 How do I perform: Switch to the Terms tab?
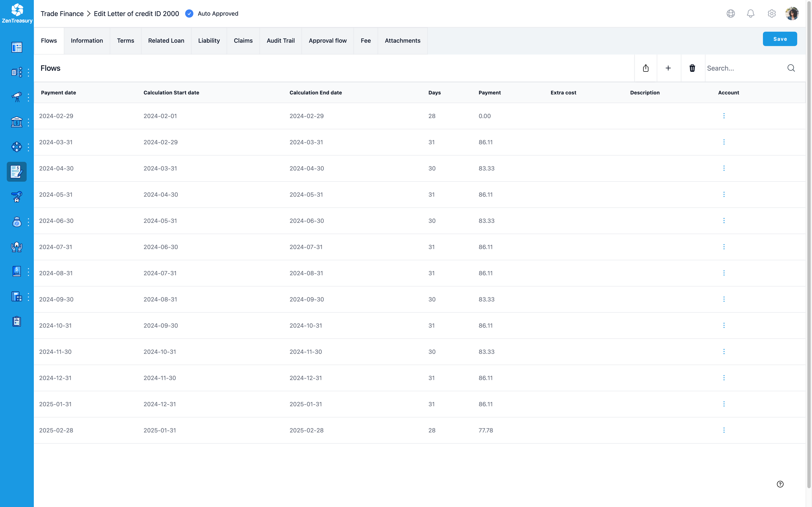pyautogui.click(x=125, y=41)
